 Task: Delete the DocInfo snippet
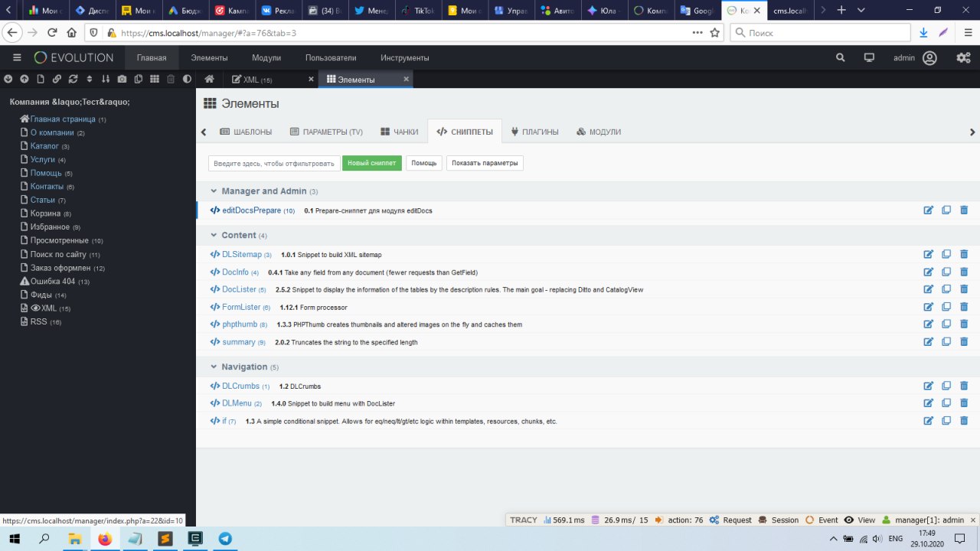coord(964,272)
